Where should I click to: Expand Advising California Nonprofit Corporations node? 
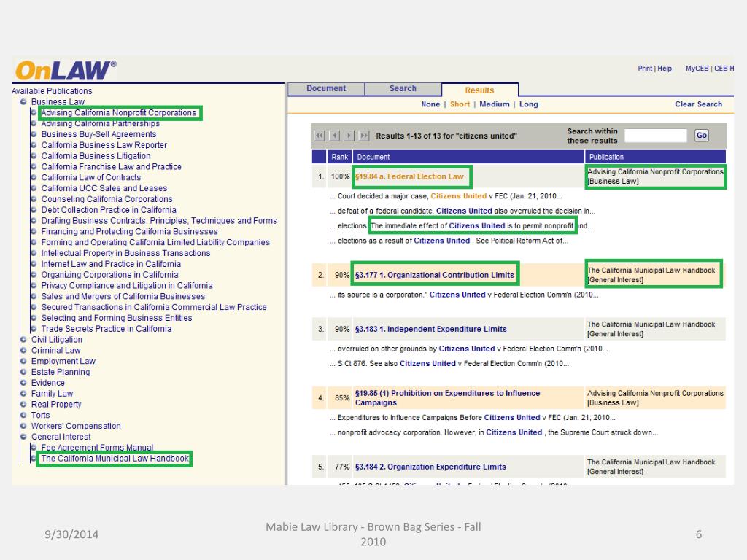(34, 113)
